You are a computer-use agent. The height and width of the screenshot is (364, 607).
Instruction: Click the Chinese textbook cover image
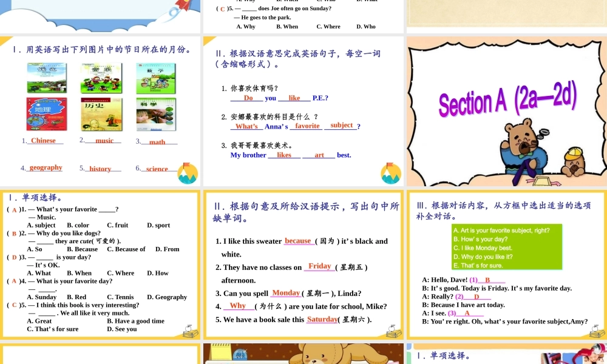[x=47, y=78]
